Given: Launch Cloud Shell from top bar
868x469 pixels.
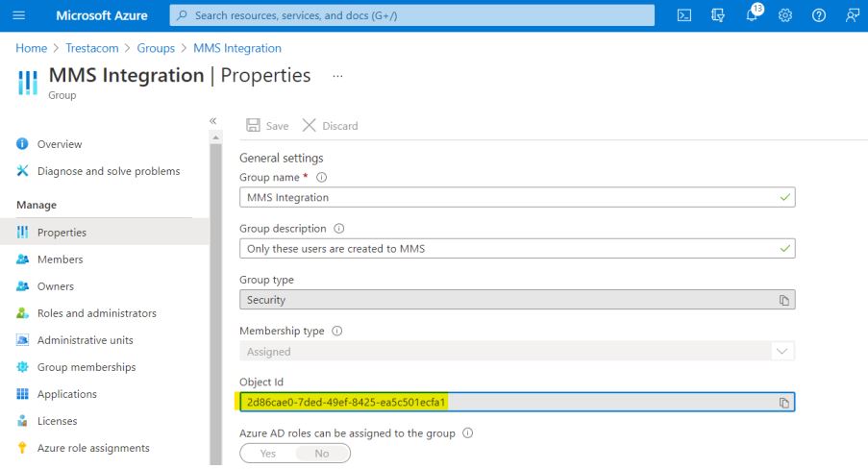Looking at the screenshot, I should 684,15.
